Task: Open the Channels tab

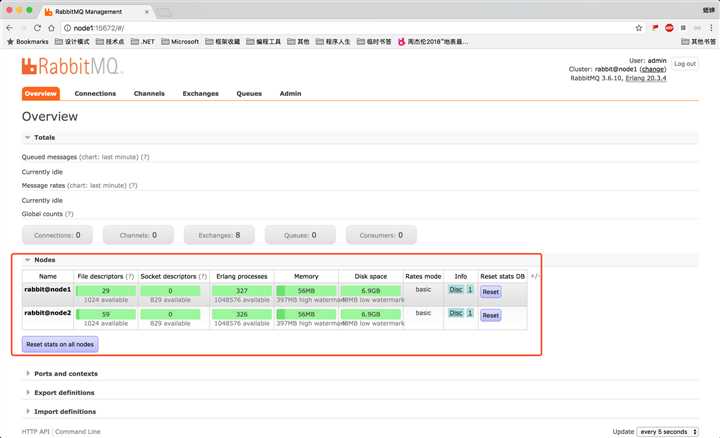Action: (149, 93)
